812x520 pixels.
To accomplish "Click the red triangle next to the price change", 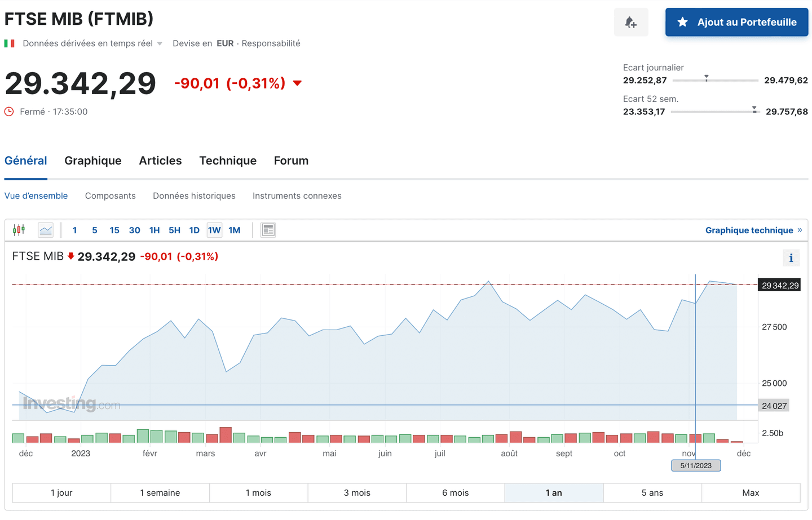I will [297, 83].
